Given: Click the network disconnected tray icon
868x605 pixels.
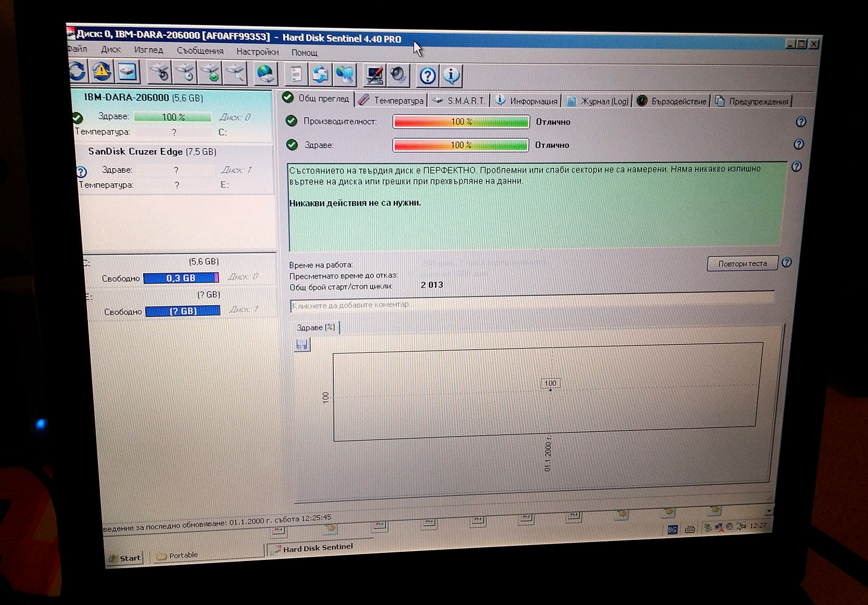Looking at the screenshot, I should click(719, 527).
